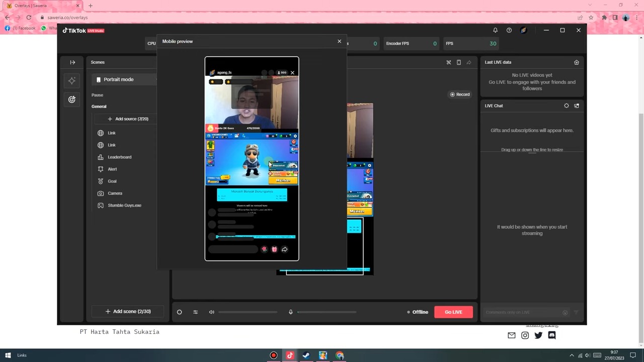Select the General scene
This screenshot has height=362, width=644.
tap(99, 107)
